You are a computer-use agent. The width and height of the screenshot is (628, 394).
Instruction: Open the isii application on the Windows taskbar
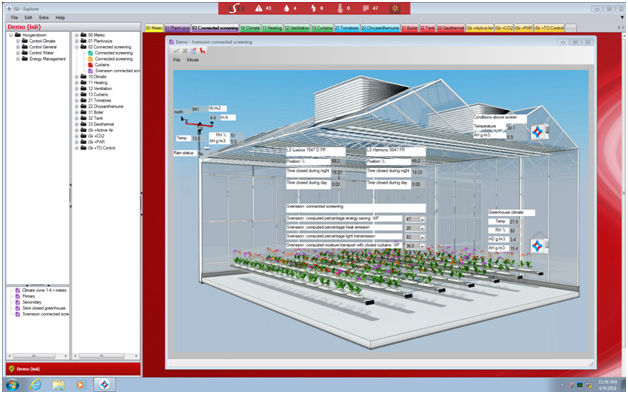tap(105, 385)
